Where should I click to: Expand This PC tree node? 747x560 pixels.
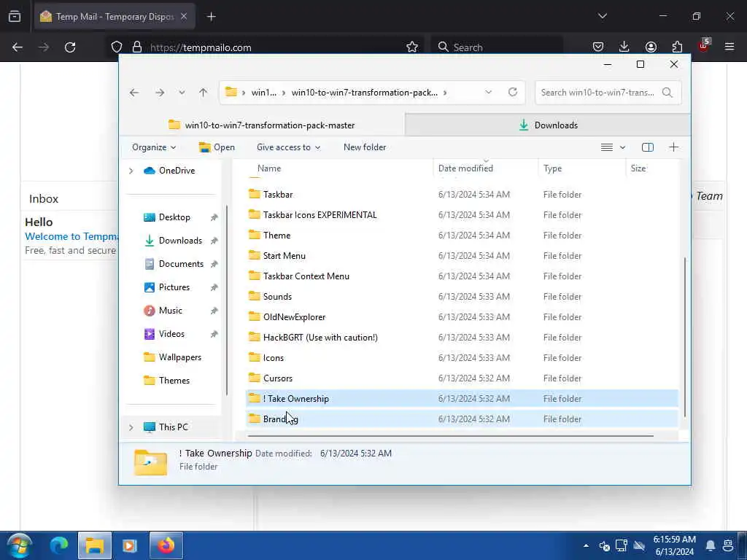131,427
